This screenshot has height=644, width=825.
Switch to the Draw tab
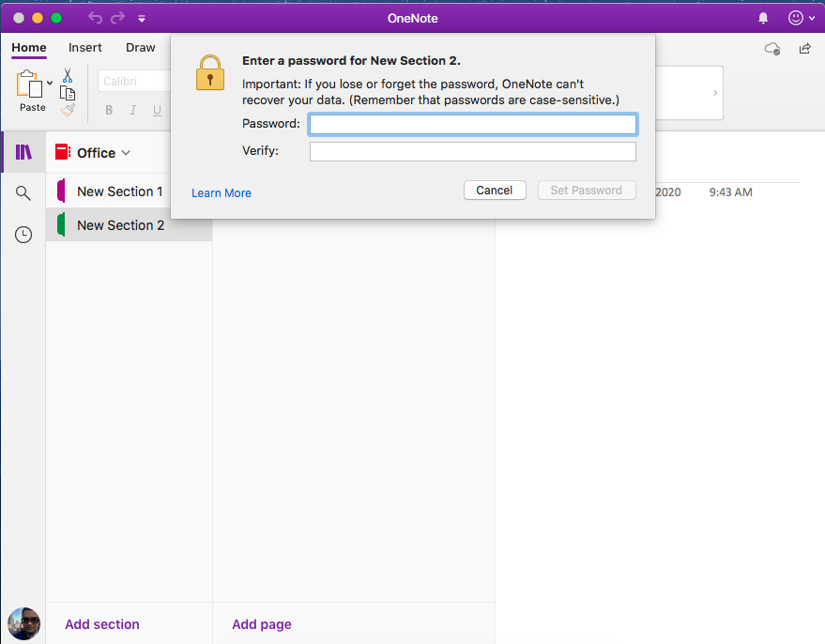141,47
